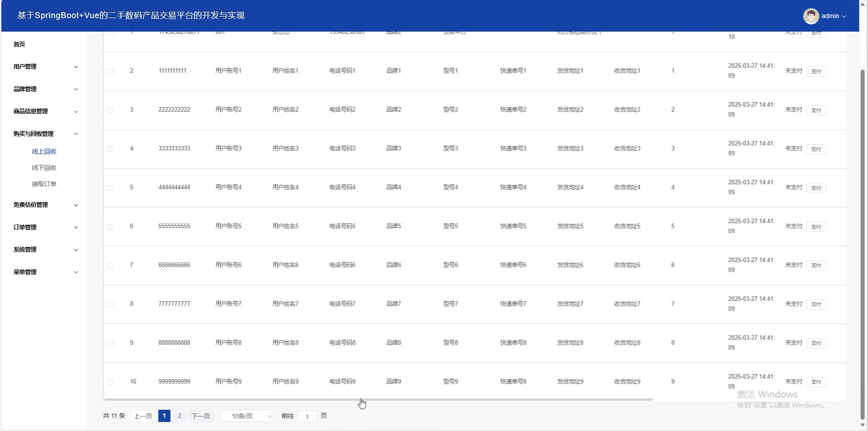
Task: Click the page's vertical scrollbar thumb
Action: tap(863, 244)
